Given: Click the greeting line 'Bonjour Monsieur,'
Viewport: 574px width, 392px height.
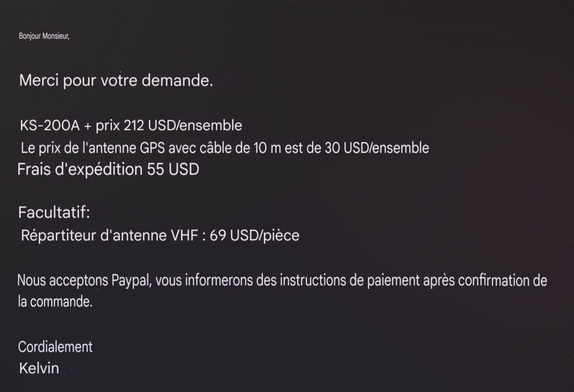Looking at the screenshot, I should tap(44, 36).
